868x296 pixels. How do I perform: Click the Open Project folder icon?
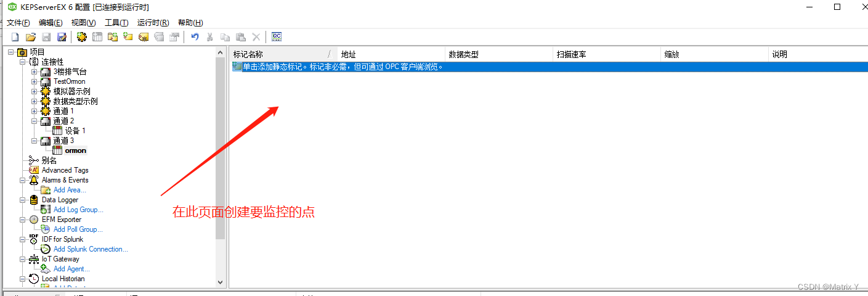pyautogui.click(x=31, y=37)
